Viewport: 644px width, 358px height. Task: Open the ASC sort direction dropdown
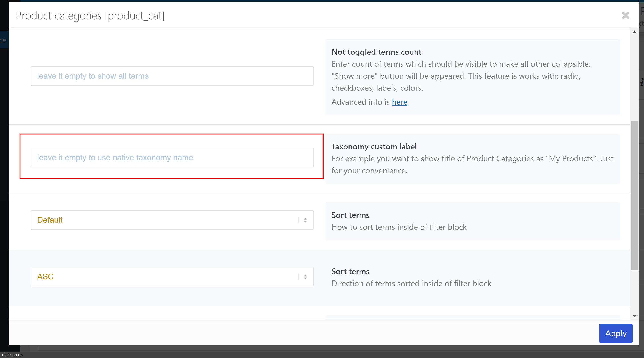[165, 277]
